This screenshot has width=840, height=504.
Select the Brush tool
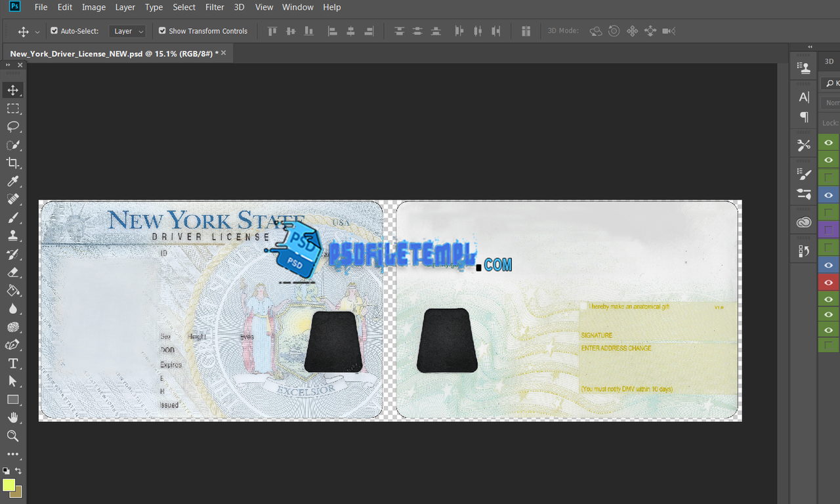click(13, 217)
